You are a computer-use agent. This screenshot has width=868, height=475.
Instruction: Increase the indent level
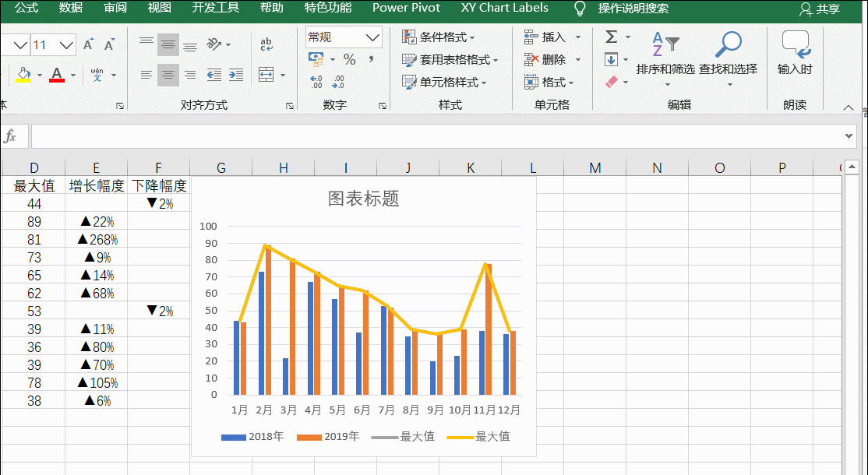[x=236, y=75]
